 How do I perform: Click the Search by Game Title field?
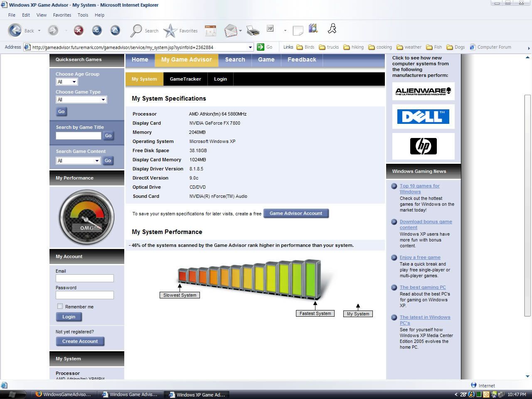pyautogui.click(x=79, y=135)
